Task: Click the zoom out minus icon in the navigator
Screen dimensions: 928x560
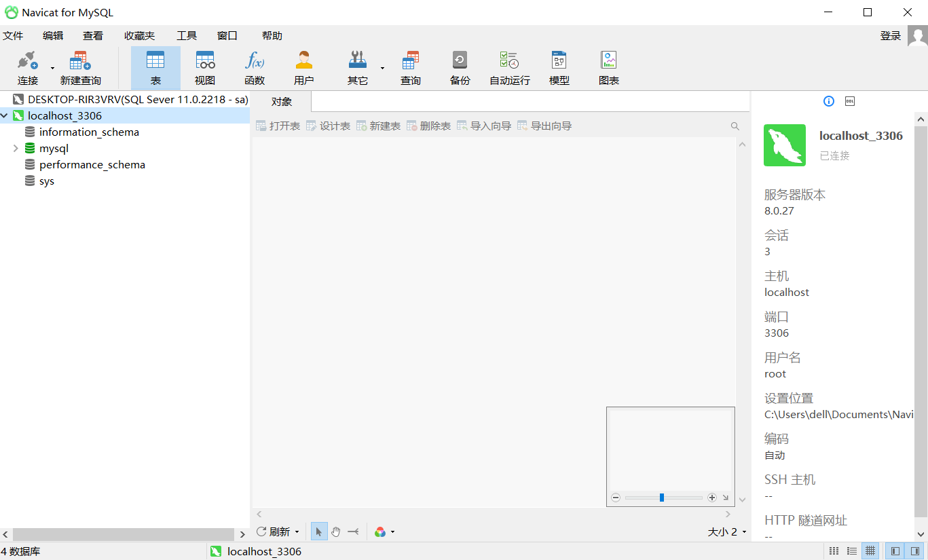Action: tap(616, 498)
